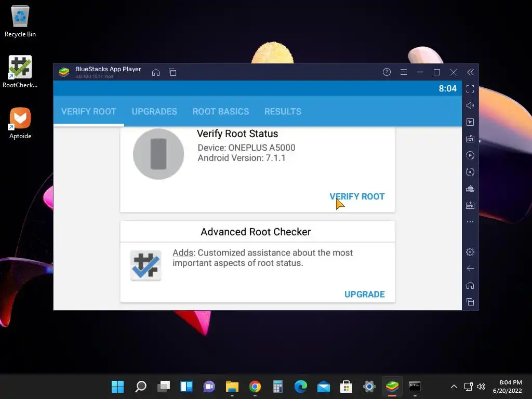532x399 pixels.
Task: Click the UPGRADE button in Advanced Root Checker
Action: 365,294
